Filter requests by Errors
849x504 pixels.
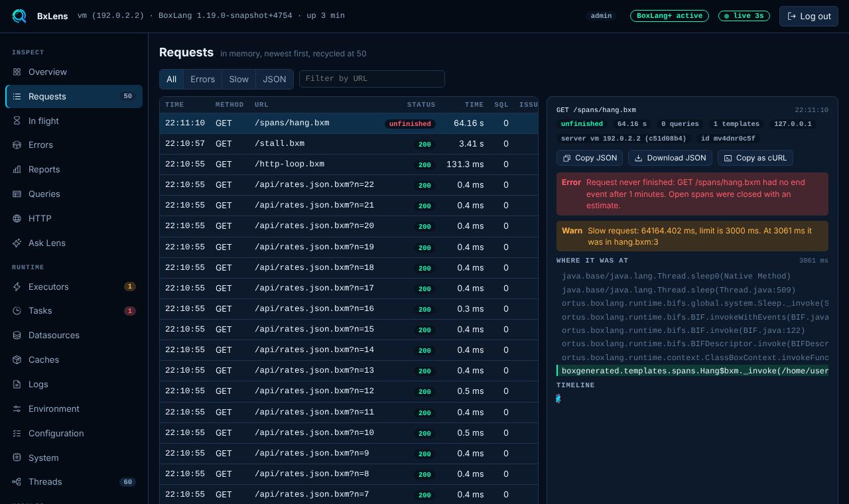click(x=202, y=79)
